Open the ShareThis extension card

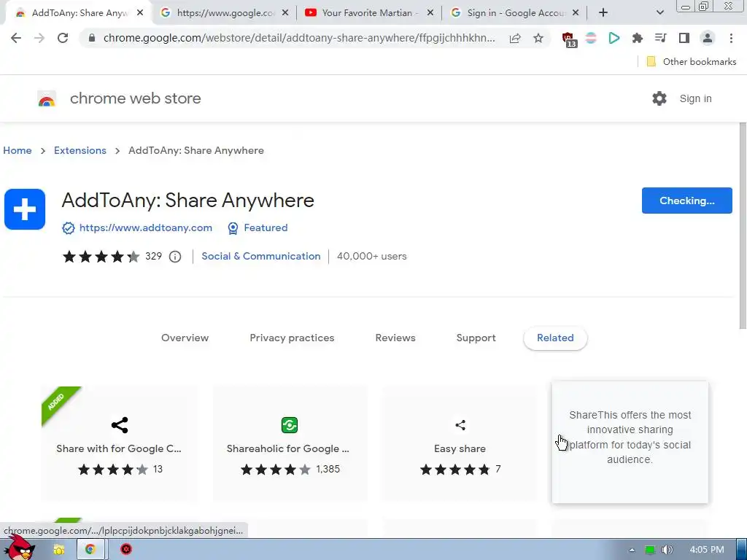630,442
